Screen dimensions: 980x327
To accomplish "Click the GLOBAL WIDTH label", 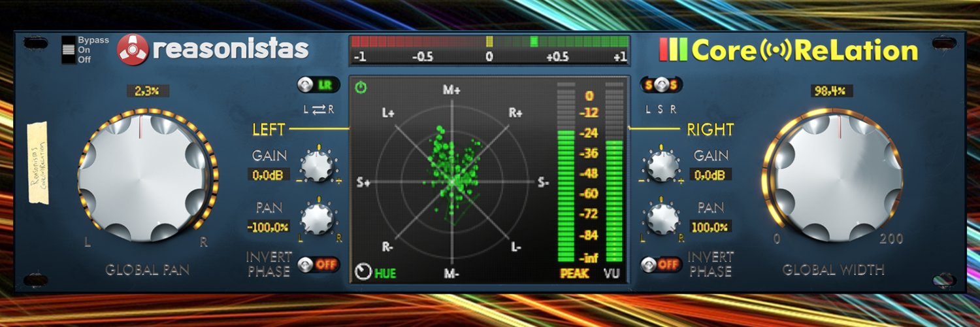I will click(x=833, y=269).
